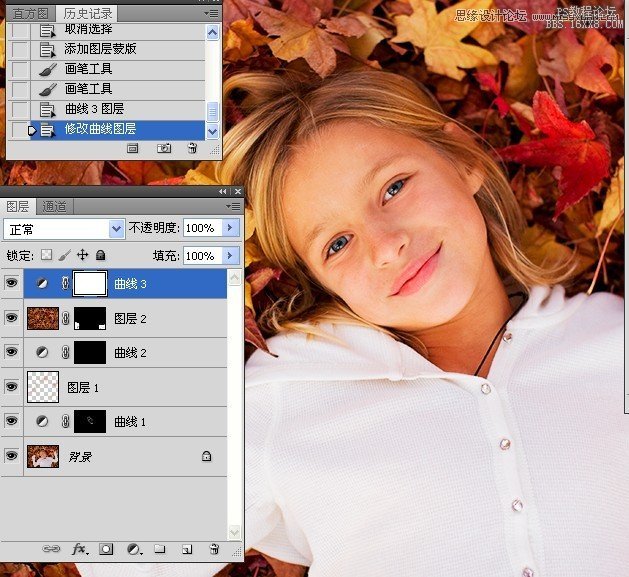Create a new layer icon
The width and height of the screenshot is (629, 577).
pos(187,549)
